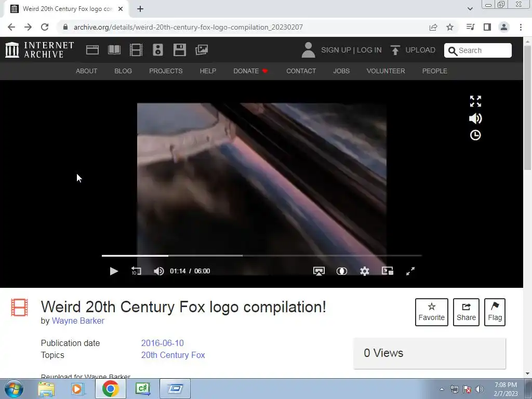Screen dimensions: 532x399
Task: Open the PEOPLE menu item
Action: click(435, 71)
